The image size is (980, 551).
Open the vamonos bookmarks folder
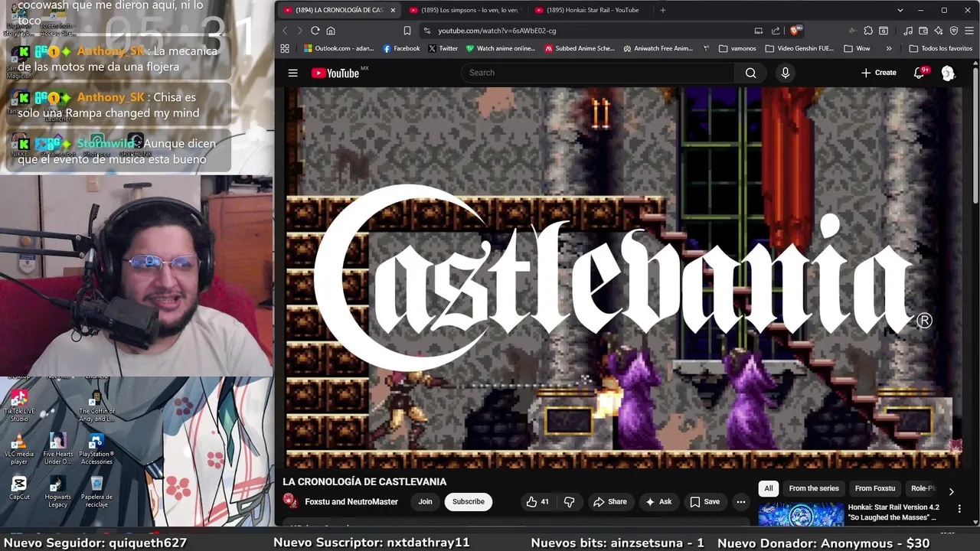click(737, 48)
